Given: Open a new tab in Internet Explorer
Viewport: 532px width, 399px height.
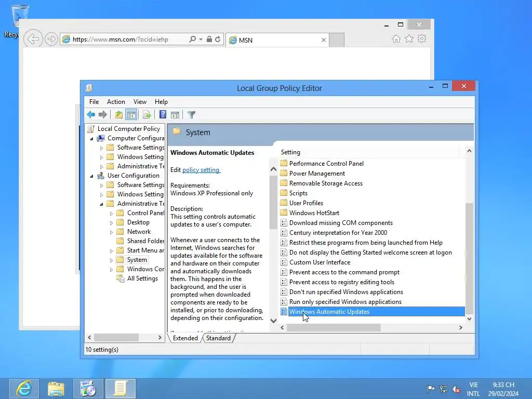Looking at the screenshot, I should (x=337, y=40).
